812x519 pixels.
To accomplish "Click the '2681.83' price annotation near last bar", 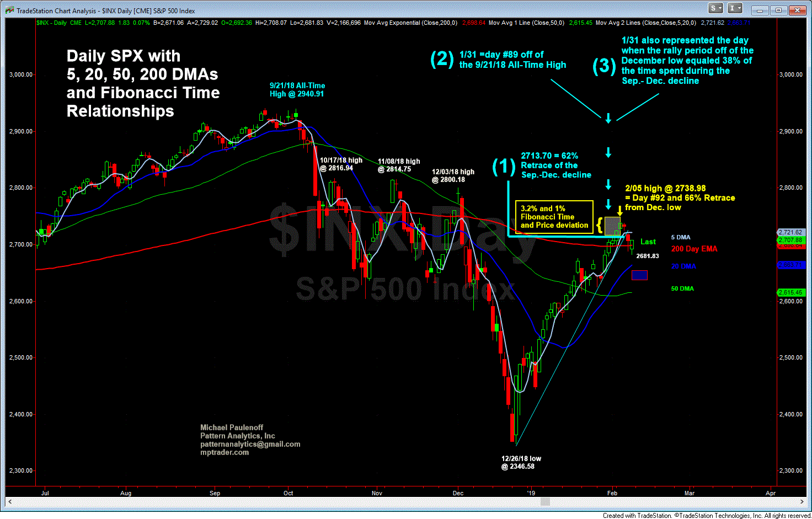I will coord(648,256).
